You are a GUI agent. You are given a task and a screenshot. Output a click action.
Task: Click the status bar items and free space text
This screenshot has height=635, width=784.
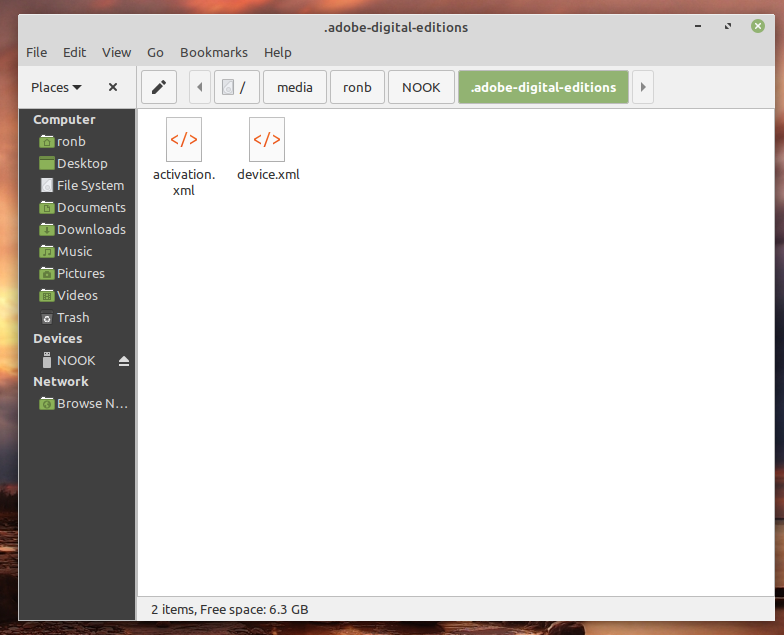point(230,610)
